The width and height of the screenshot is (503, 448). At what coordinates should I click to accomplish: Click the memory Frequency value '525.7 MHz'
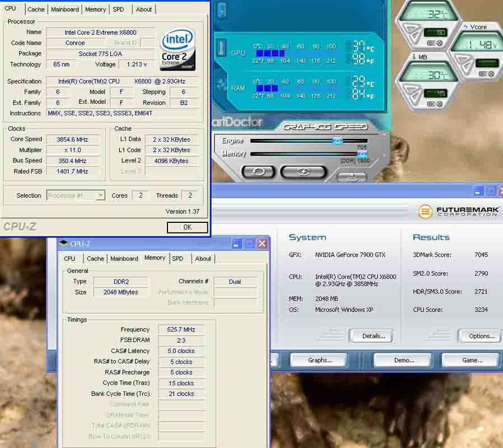tap(181, 329)
